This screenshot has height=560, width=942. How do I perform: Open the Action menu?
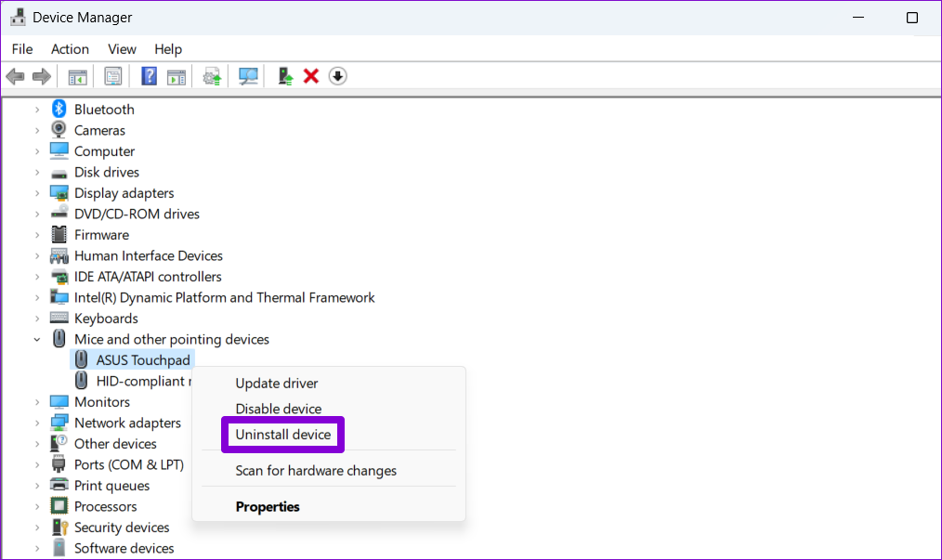point(70,49)
